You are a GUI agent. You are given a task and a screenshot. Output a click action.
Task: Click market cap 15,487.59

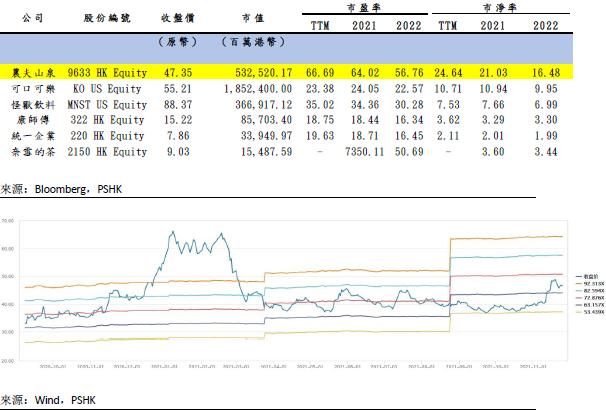pos(266,152)
